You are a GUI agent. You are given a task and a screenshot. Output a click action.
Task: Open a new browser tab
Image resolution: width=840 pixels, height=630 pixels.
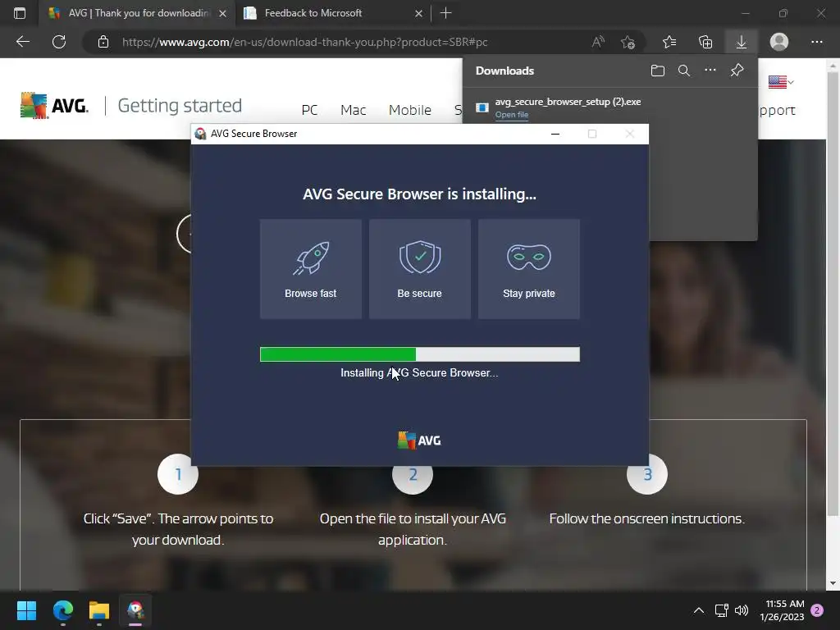445,13
